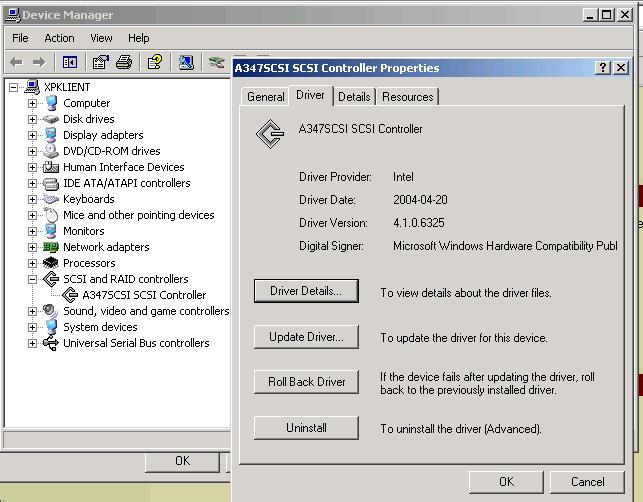Select the Disk drives category icon
Screen dimensions: 643x502
(x=51, y=119)
